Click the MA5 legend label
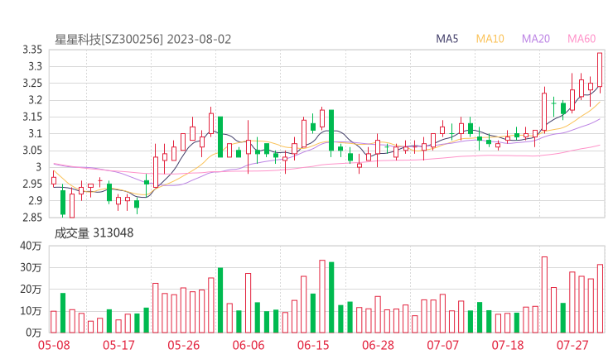 446,39
